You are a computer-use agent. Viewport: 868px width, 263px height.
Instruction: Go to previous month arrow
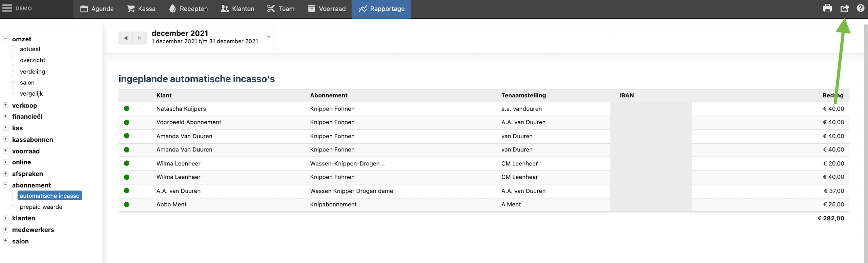[126, 38]
